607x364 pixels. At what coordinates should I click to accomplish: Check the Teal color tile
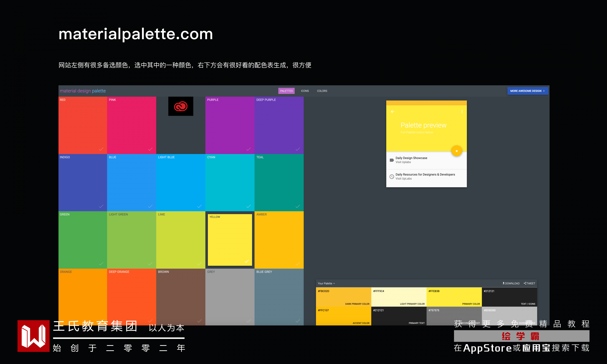(298, 206)
